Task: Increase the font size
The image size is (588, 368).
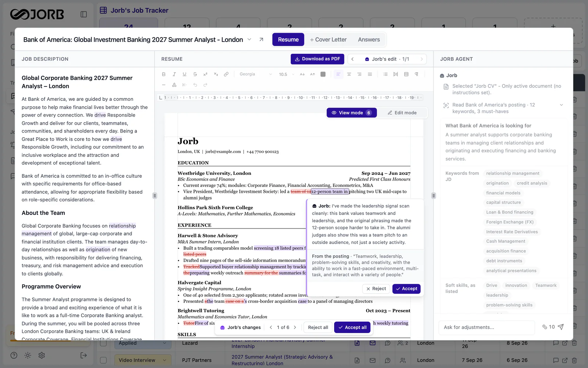Action: 312,74
